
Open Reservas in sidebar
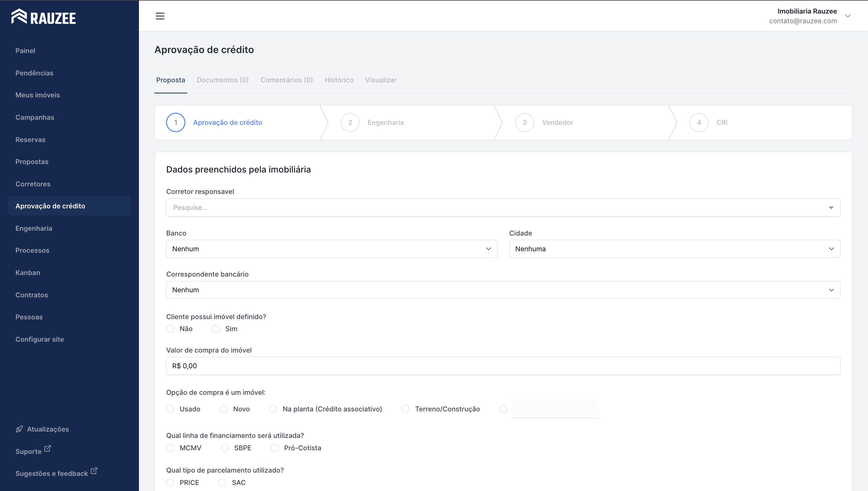[x=30, y=140]
